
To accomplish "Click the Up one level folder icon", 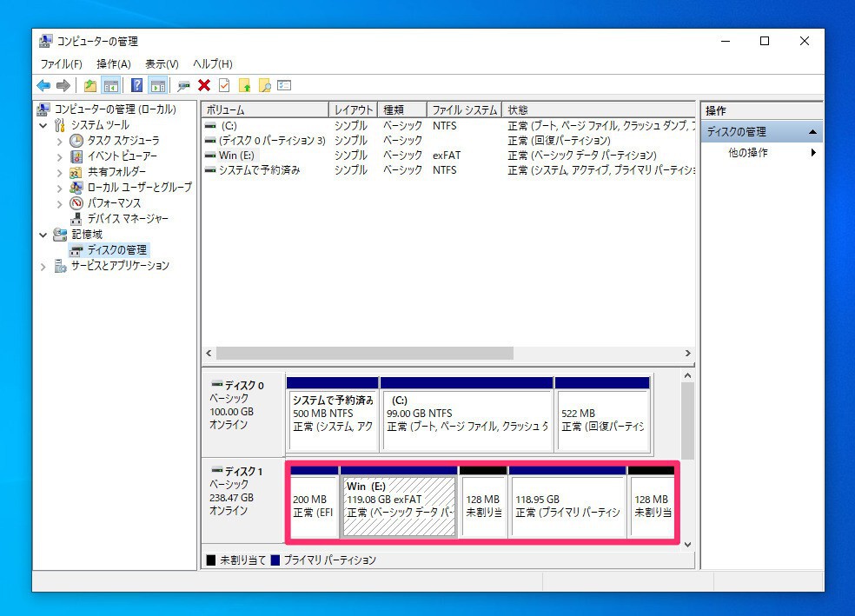I will click(x=90, y=85).
